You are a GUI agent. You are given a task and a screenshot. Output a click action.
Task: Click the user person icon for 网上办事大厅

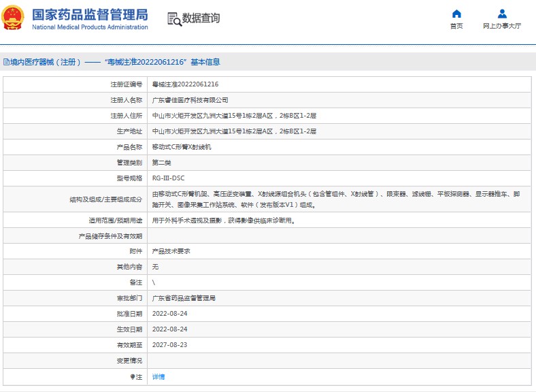point(502,14)
